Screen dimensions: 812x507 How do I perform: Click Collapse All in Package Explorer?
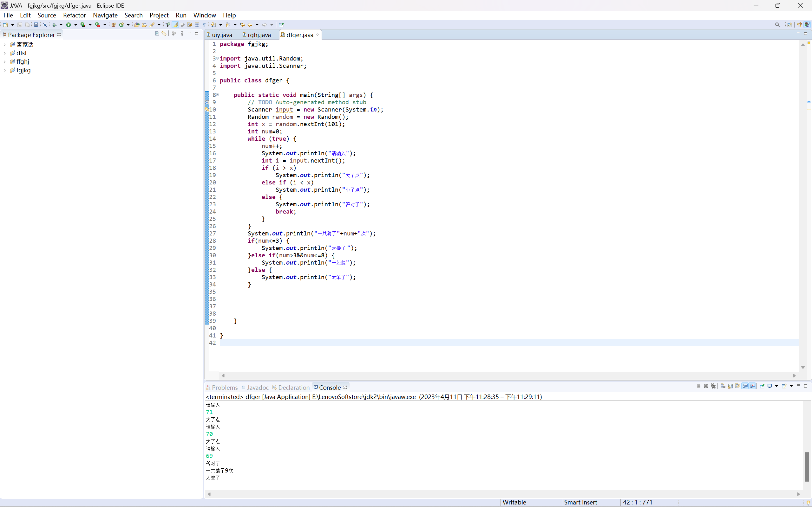point(157,33)
